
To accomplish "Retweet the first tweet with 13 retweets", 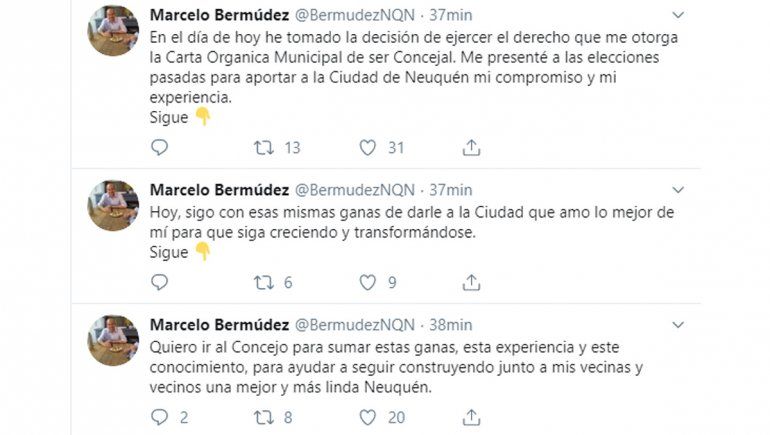I will 264,148.
